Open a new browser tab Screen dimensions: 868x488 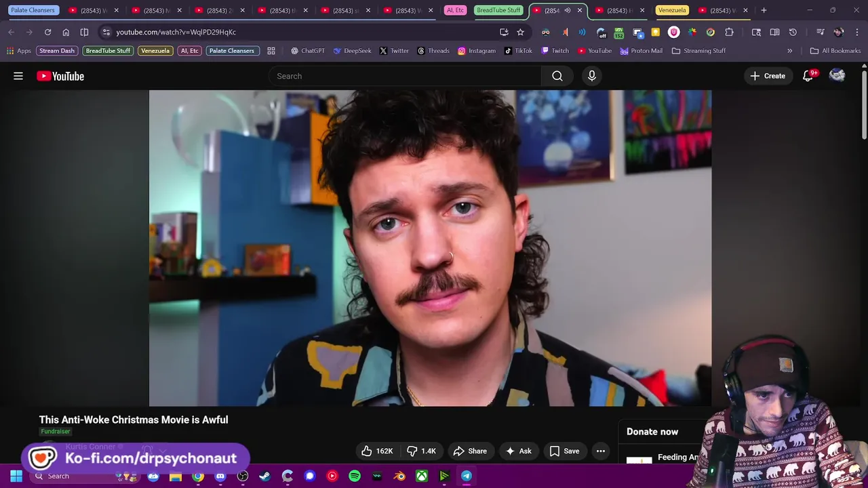click(x=764, y=10)
